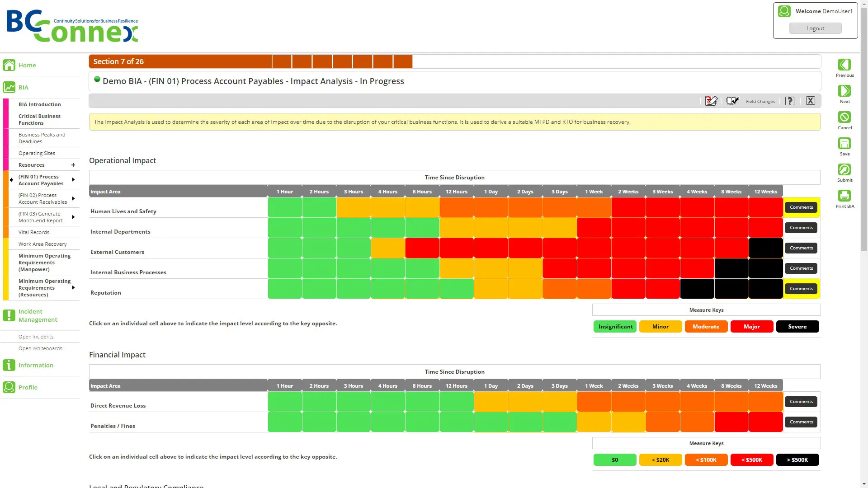Click the Logout button
The width and height of the screenshot is (868, 488).
815,28
